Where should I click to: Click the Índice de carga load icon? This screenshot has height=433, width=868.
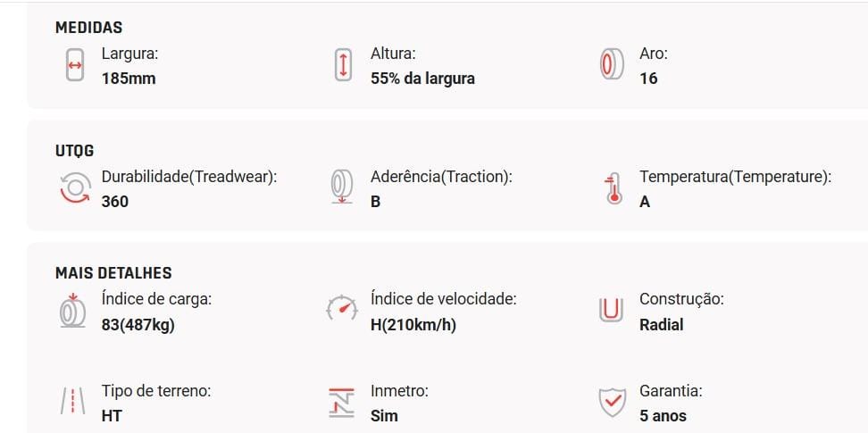point(72,311)
